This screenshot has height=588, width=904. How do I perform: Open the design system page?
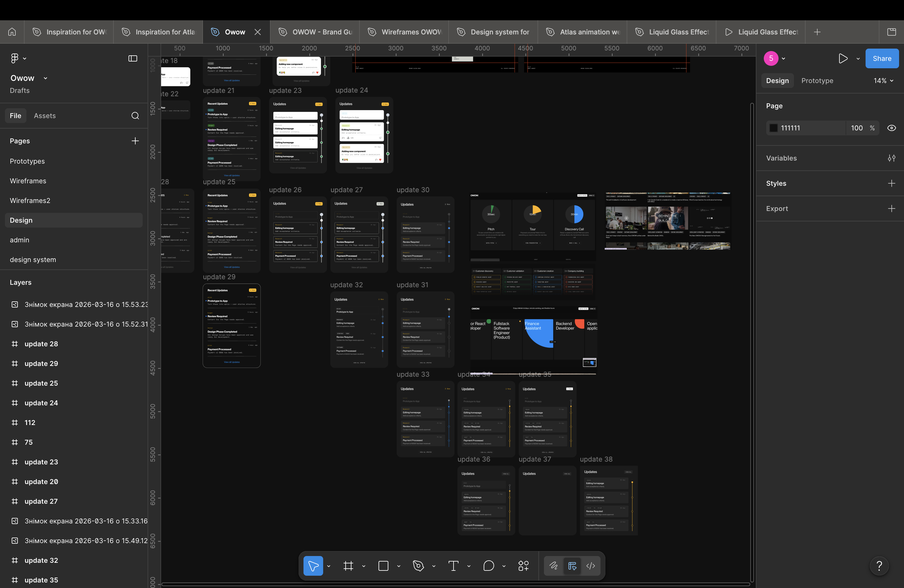point(74,260)
